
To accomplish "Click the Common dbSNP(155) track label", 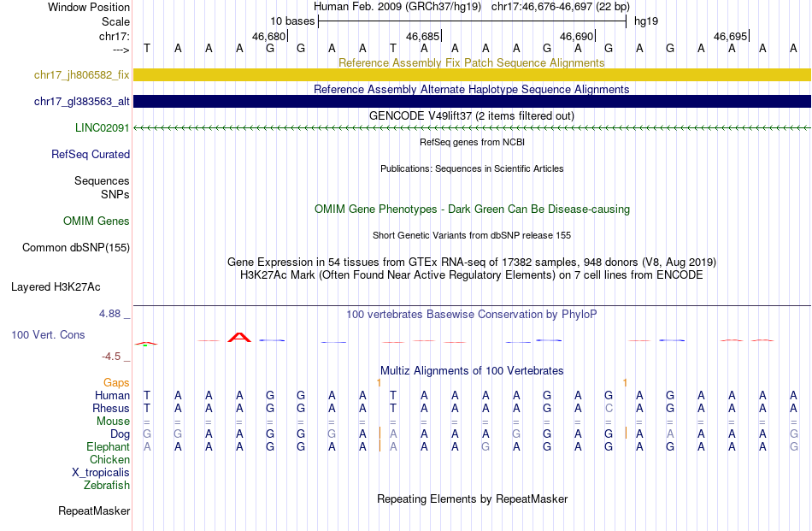I will tap(76, 247).
